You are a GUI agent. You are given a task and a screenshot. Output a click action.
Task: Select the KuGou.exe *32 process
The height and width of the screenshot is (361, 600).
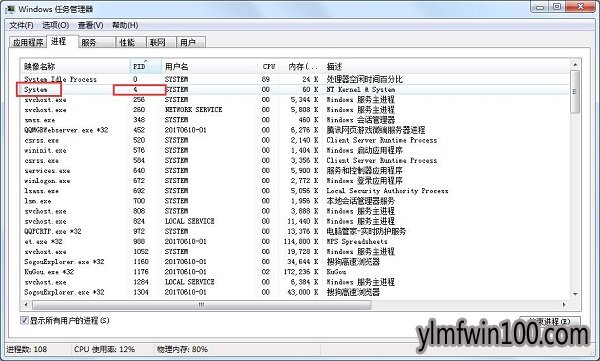click(295, 272)
